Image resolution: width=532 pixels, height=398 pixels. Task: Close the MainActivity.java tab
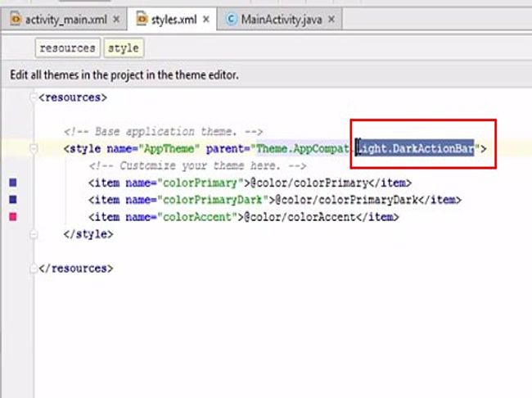point(331,20)
